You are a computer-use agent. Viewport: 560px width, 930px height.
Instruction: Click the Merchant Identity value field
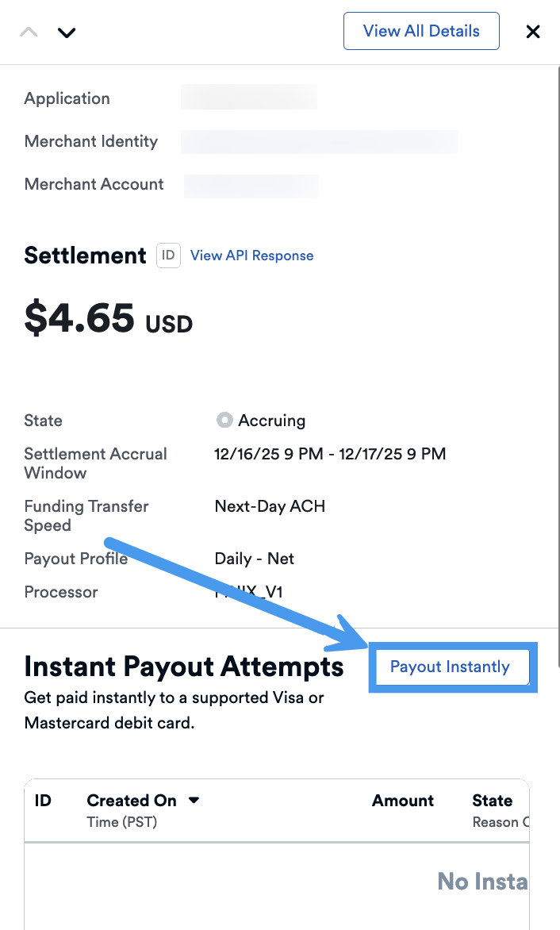319,141
